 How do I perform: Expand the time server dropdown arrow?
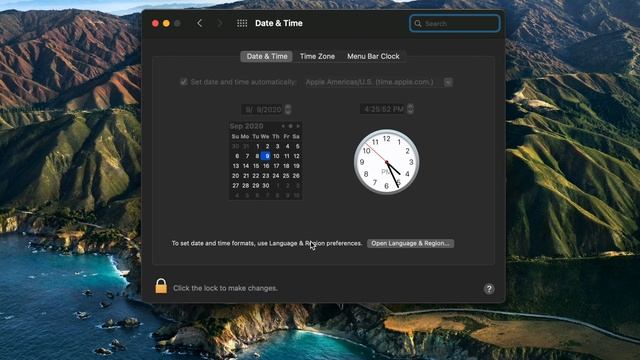[x=448, y=82]
